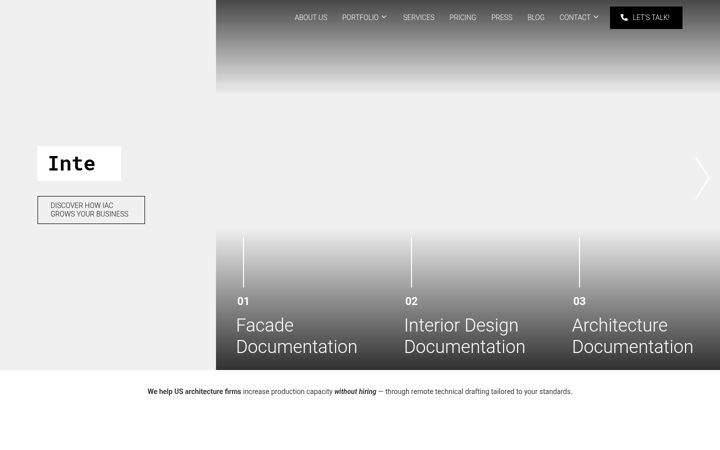Click the 01 slide number
720x450 pixels.
(x=243, y=301)
